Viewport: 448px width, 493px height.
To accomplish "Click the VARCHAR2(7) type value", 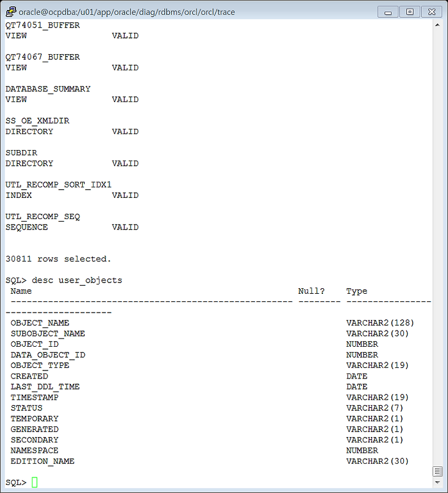I will pos(375,408).
